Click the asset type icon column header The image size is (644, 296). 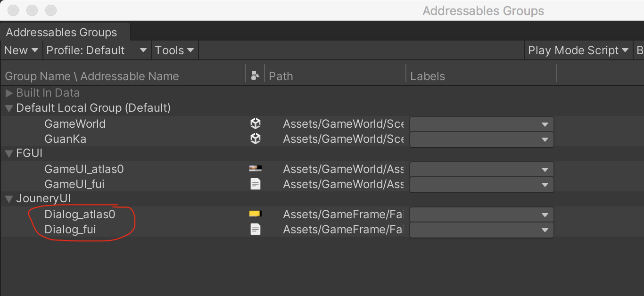pyautogui.click(x=255, y=76)
